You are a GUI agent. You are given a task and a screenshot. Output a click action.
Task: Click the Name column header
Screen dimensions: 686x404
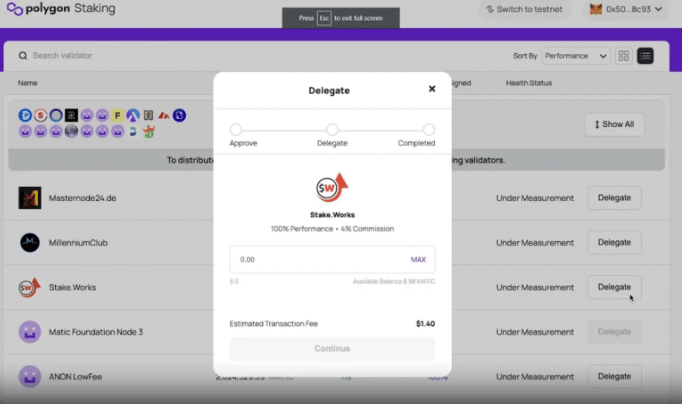(28, 83)
